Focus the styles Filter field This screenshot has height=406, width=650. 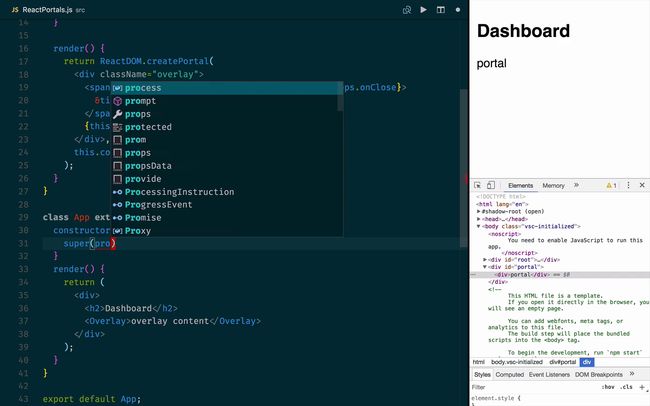[534, 387]
